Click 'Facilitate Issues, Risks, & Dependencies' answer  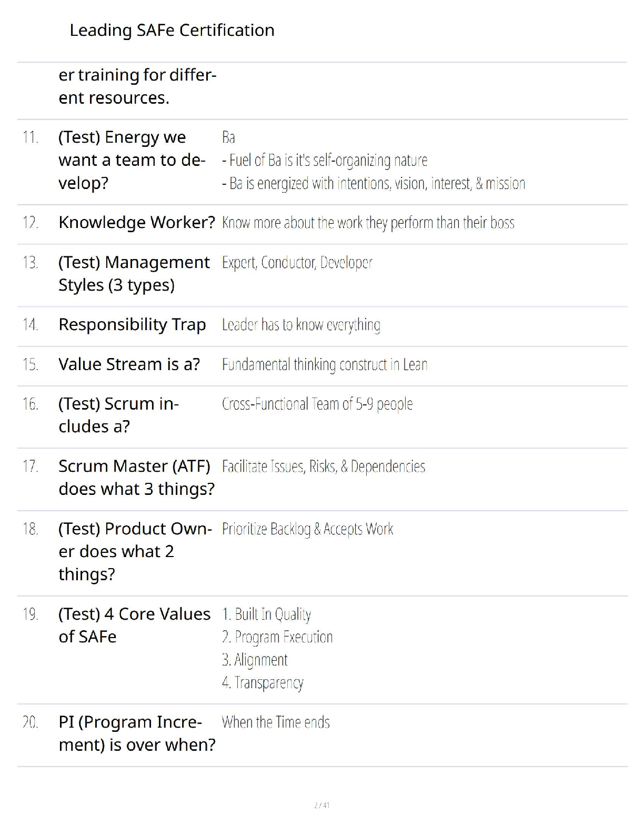pos(323,466)
